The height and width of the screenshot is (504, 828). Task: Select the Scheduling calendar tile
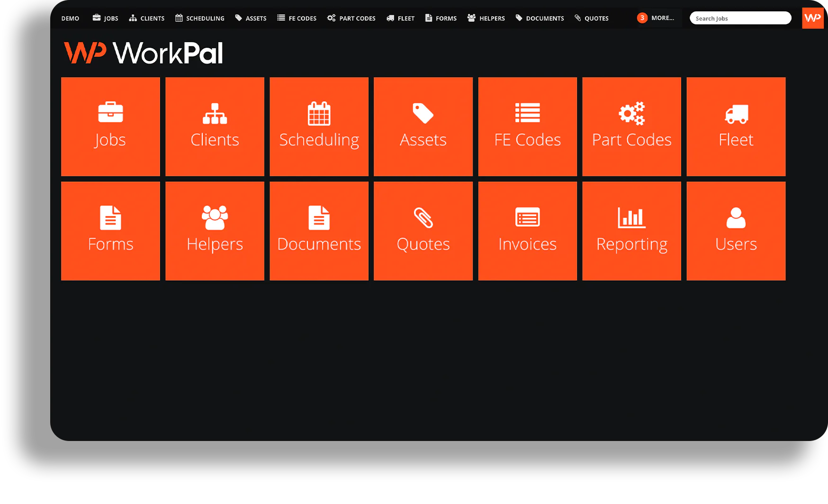pyautogui.click(x=319, y=126)
